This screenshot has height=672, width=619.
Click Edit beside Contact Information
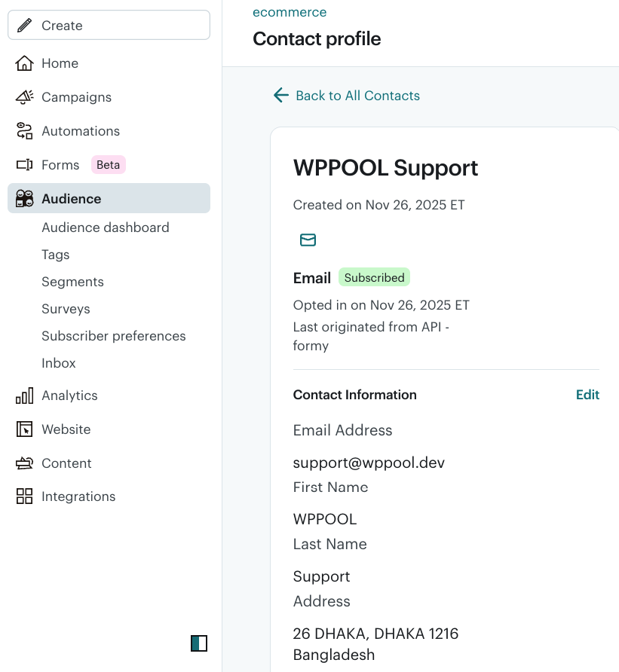tap(587, 395)
